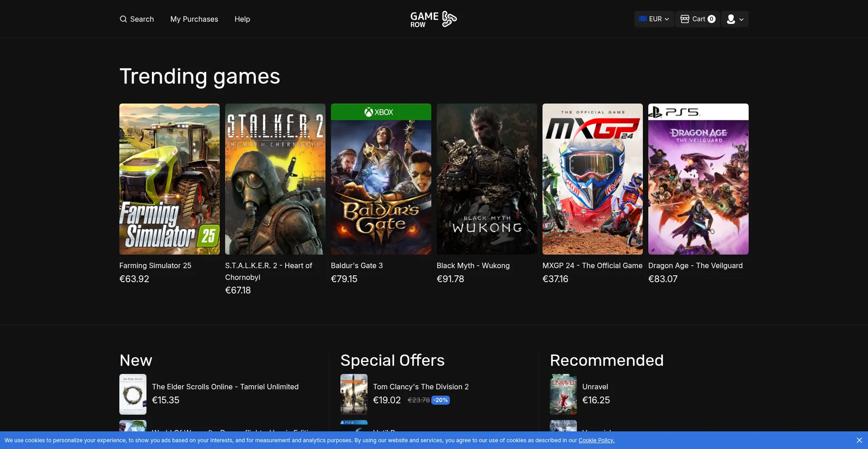The height and width of the screenshot is (449, 868).
Task: Open Farming Simulator 25 cover art
Action: (x=169, y=179)
